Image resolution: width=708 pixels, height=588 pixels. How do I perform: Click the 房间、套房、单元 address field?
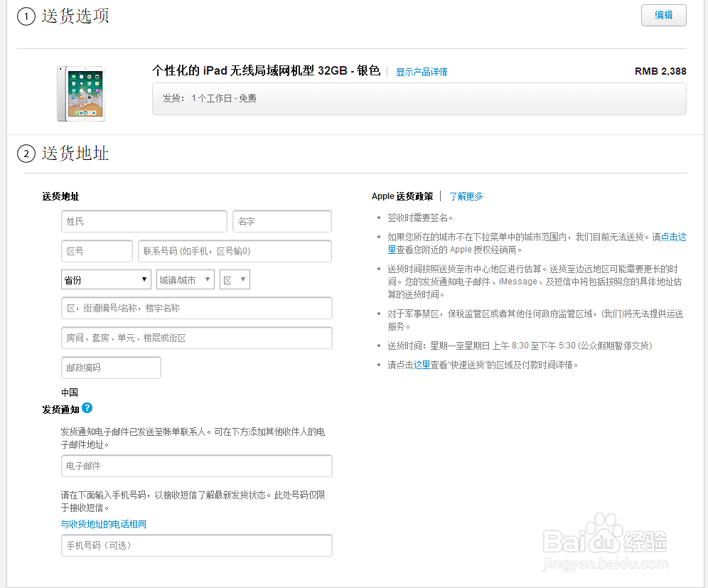tap(197, 338)
